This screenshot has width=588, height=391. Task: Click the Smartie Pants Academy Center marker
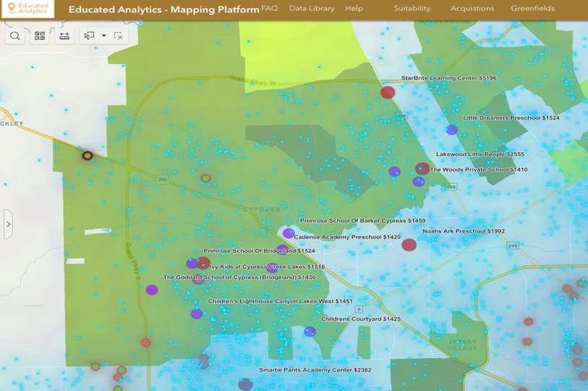tap(246, 384)
